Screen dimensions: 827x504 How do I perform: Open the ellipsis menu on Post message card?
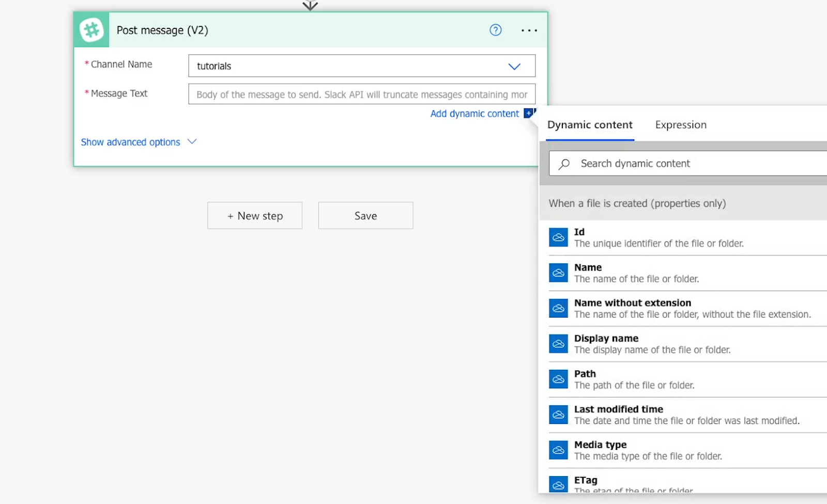tap(529, 30)
